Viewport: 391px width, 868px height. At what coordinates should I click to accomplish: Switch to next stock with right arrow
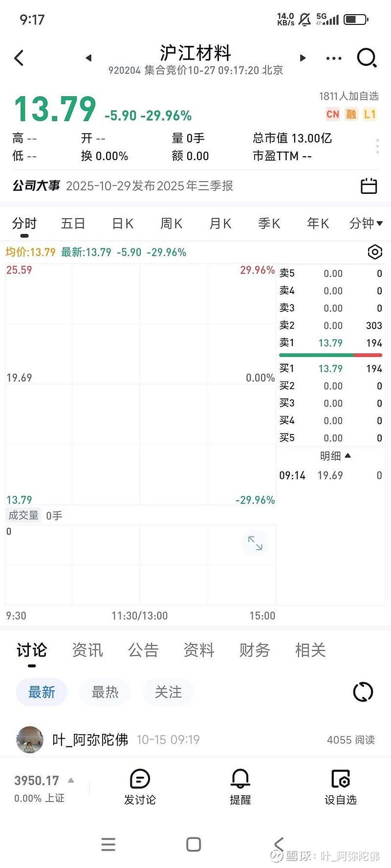point(303,58)
